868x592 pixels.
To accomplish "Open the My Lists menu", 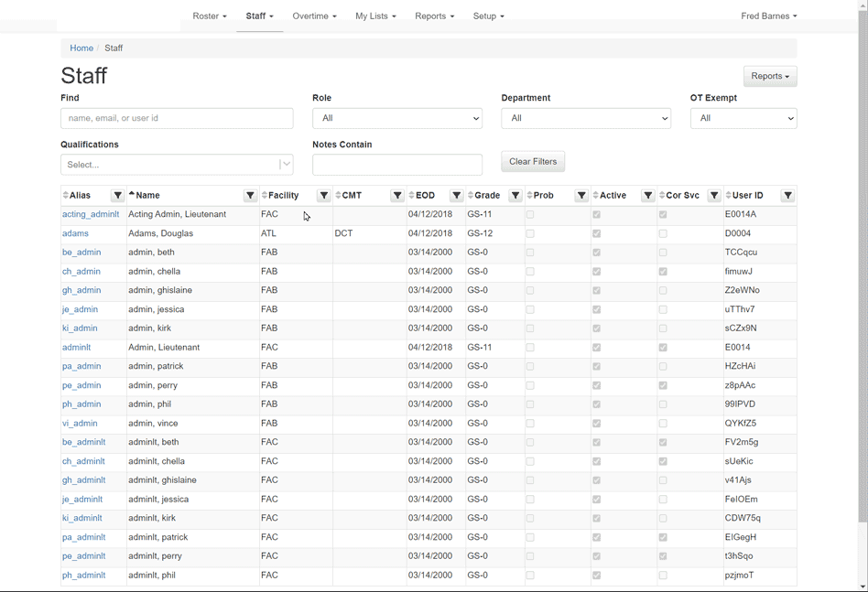I will pos(375,16).
